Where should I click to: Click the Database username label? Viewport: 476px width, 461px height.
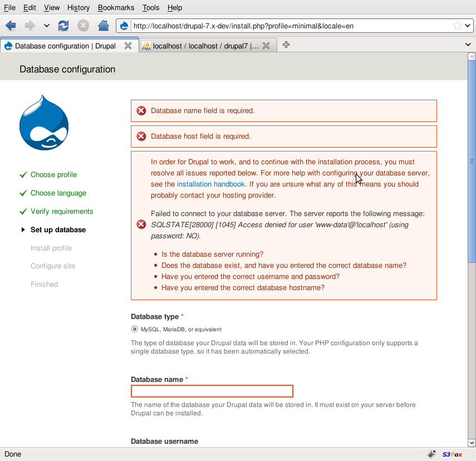click(x=165, y=442)
